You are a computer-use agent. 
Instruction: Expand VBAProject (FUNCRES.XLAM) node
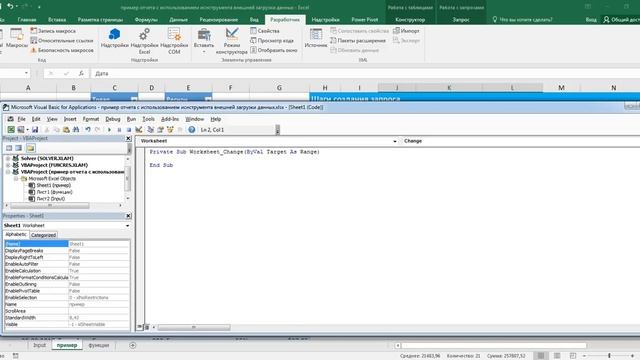tap(8, 165)
